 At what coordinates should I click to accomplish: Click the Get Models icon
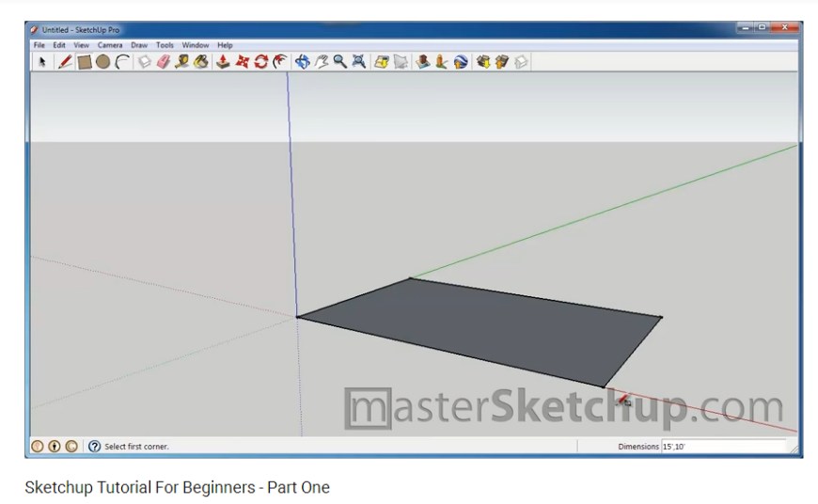tap(483, 62)
